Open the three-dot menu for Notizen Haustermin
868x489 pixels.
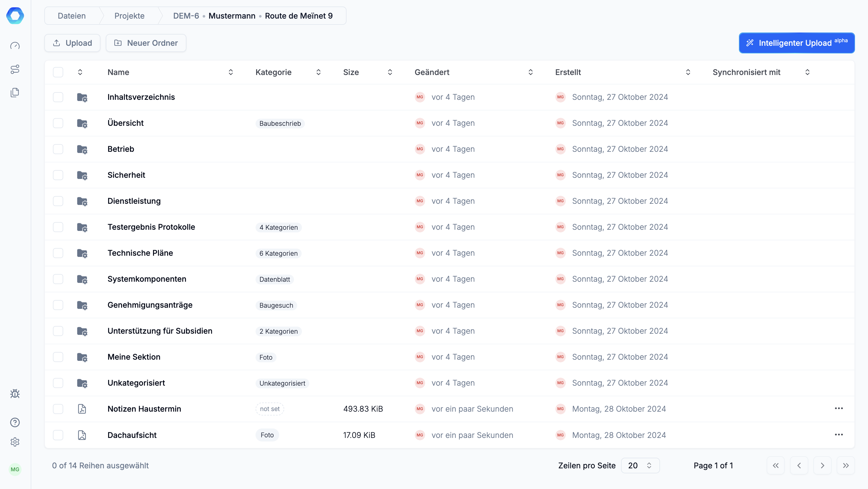(x=839, y=408)
